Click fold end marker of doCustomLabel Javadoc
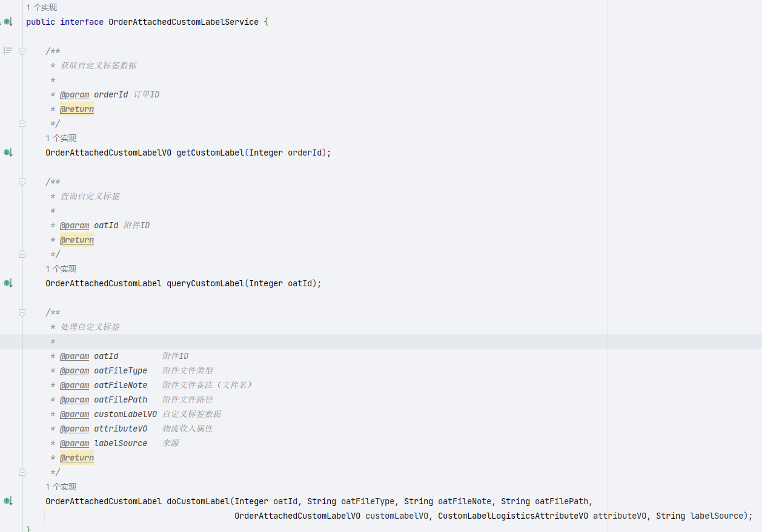 point(22,472)
